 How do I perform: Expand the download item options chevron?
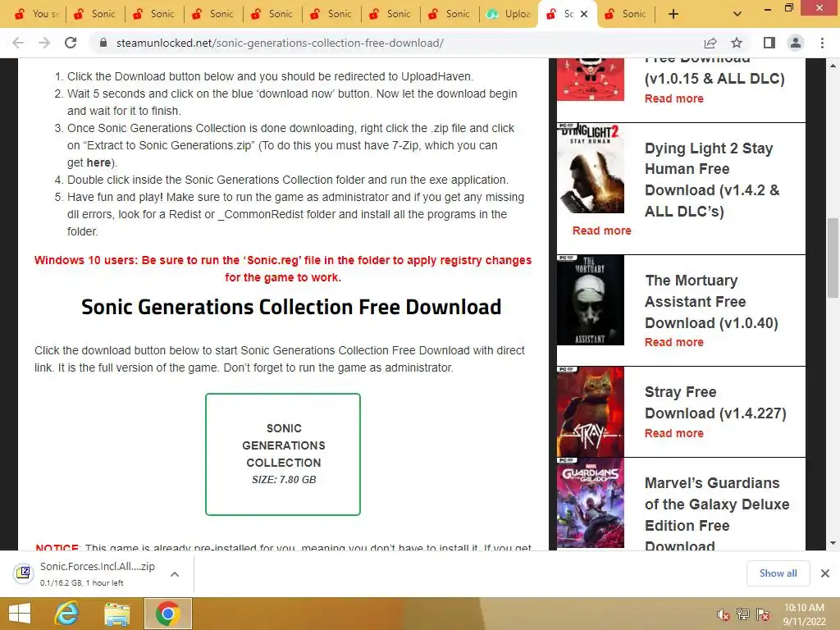point(175,573)
